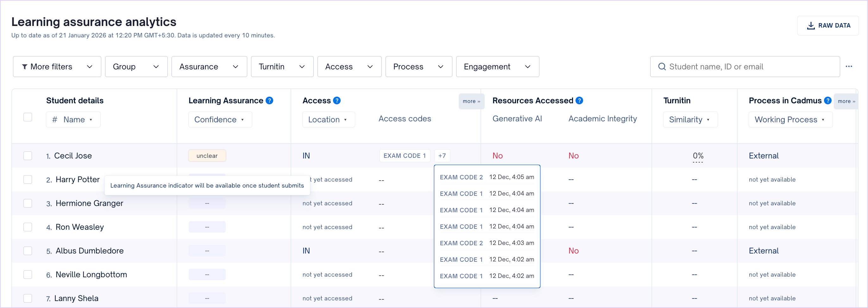Viewport: 868px width, 308px height.
Task: Open the Access column help icon
Action: tap(337, 100)
